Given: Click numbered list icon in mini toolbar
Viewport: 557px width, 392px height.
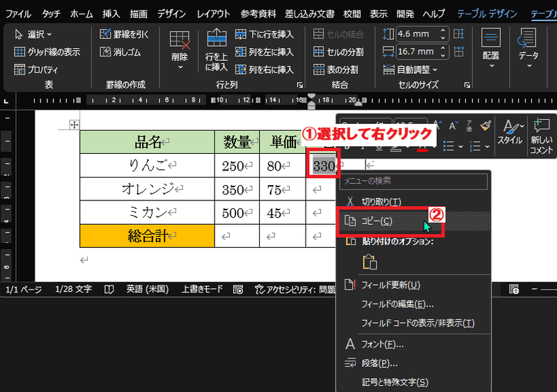Looking at the screenshot, I should click(476, 146).
